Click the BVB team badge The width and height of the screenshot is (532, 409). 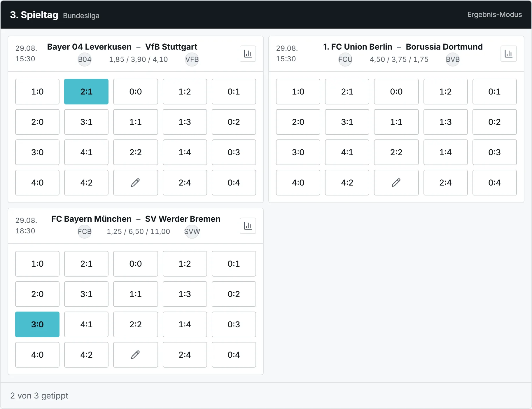click(x=453, y=60)
